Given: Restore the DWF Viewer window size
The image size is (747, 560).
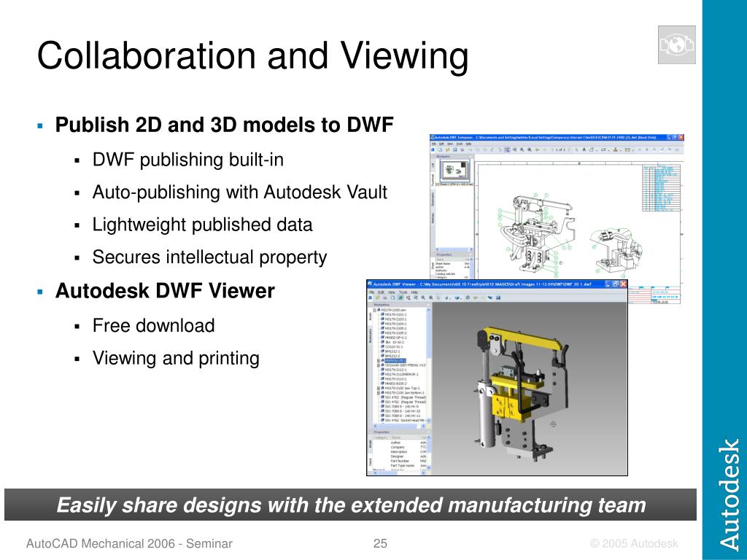Looking at the screenshot, I should (x=615, y=284).
